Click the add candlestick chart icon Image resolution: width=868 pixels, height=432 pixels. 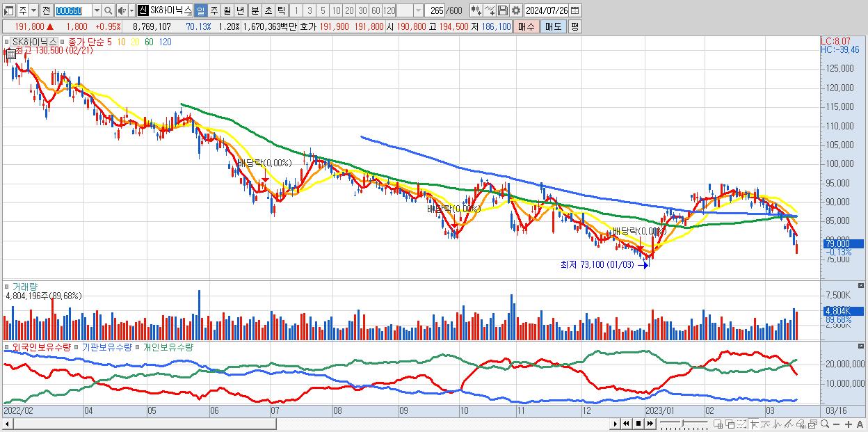[x=476, y=10]
